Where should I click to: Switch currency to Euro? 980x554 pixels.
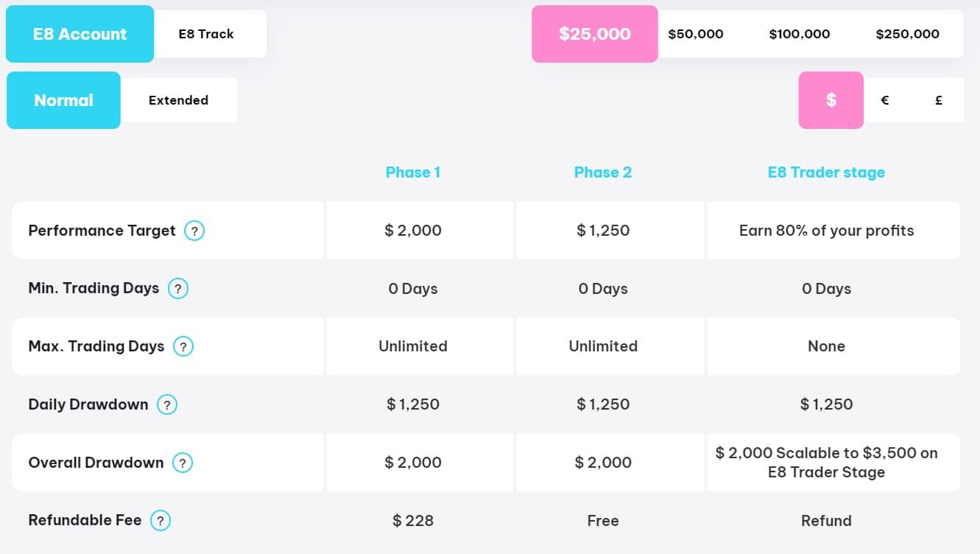tap(885, 100)
